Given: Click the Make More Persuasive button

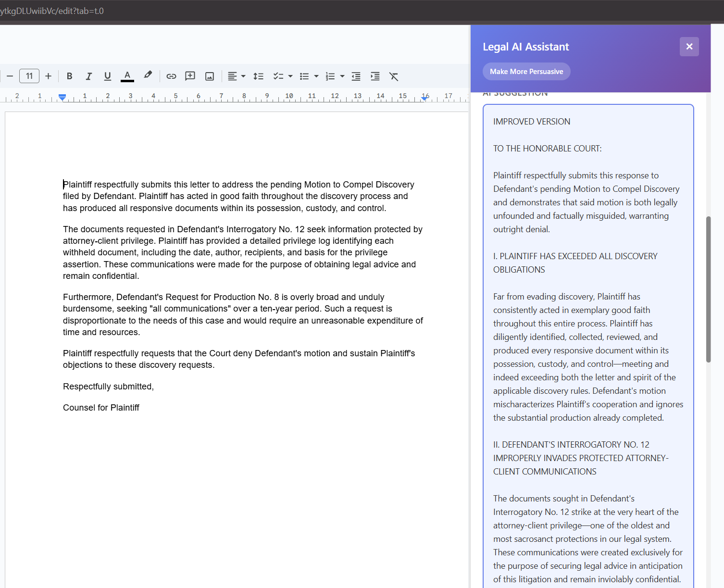Looking at the screenshot, I should click(x=526, y=71).
